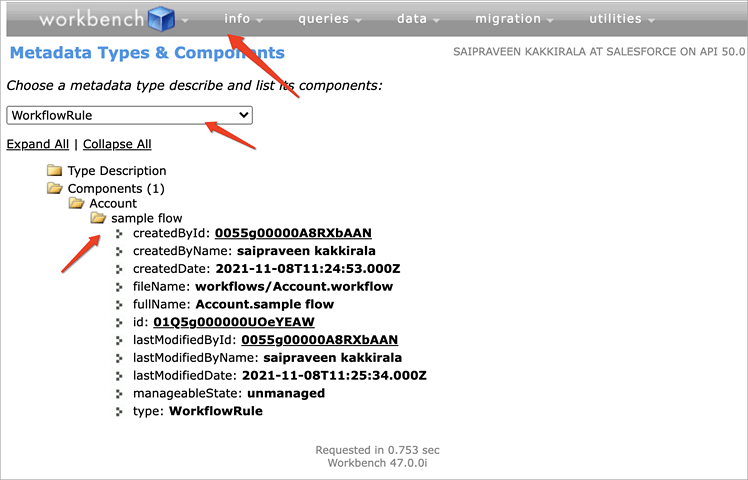Open the queries menu

(330, 19)
